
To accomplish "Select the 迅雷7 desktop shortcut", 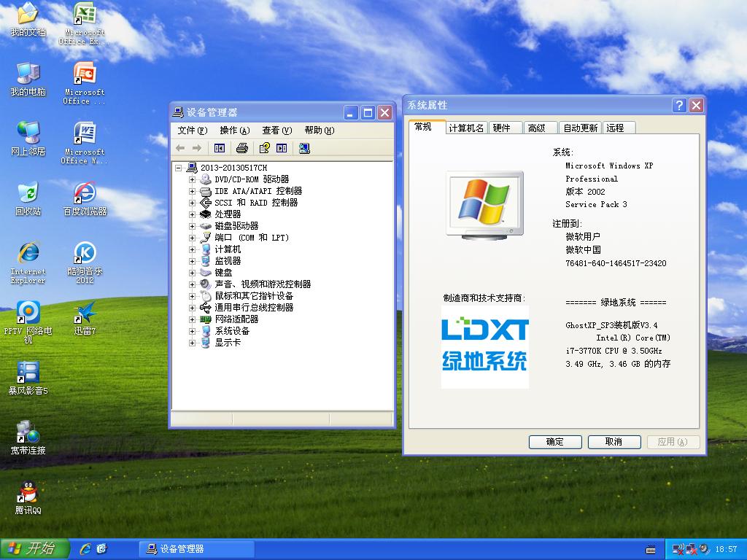I will click(85, 319).
